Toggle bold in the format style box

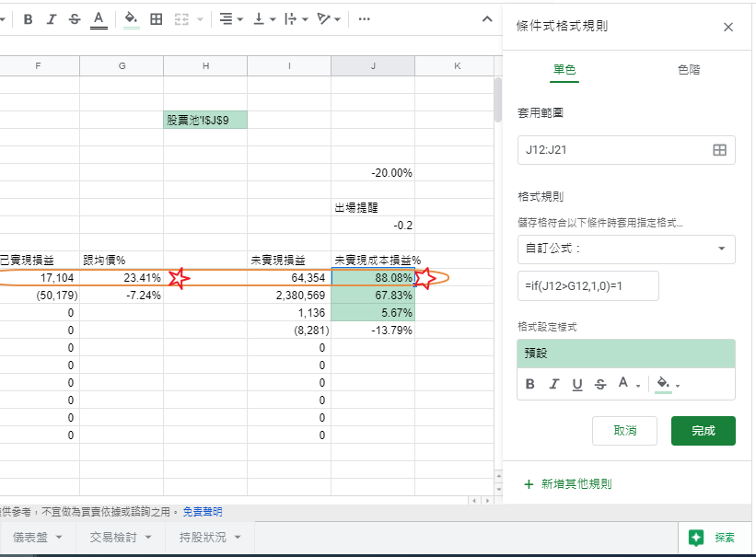[x=530, y=384]
